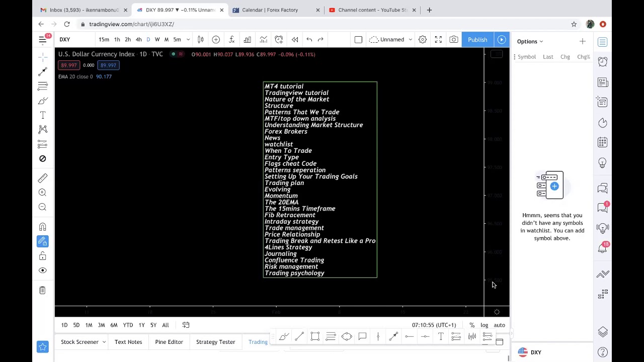Set chart range to 1M
This screenshot has height=362, width=644.
pos(89,325)
